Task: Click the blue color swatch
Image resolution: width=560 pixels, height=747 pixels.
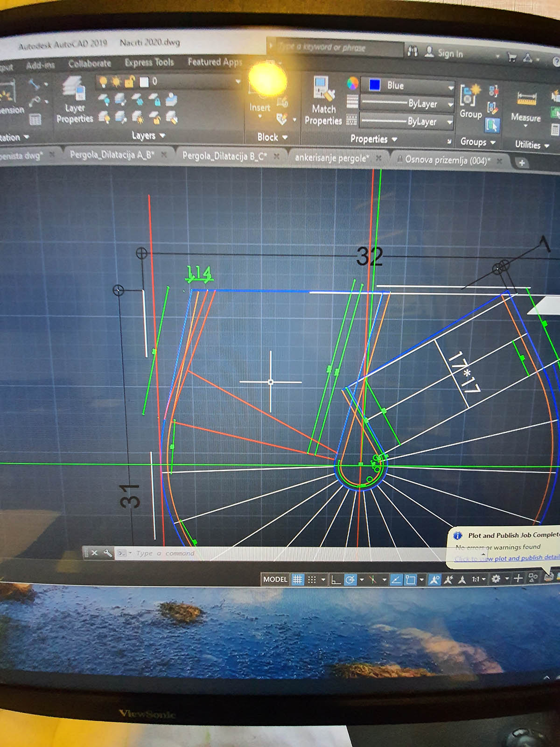Action: click(374, 85)
